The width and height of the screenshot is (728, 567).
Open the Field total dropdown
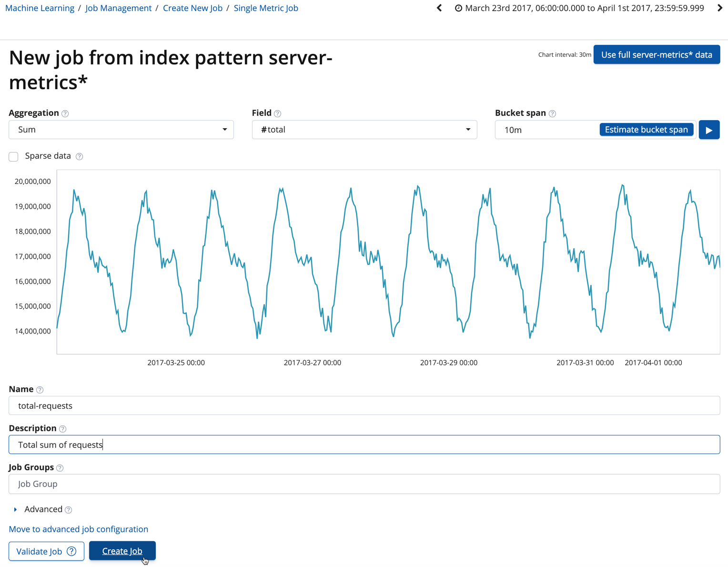point(364,130)
